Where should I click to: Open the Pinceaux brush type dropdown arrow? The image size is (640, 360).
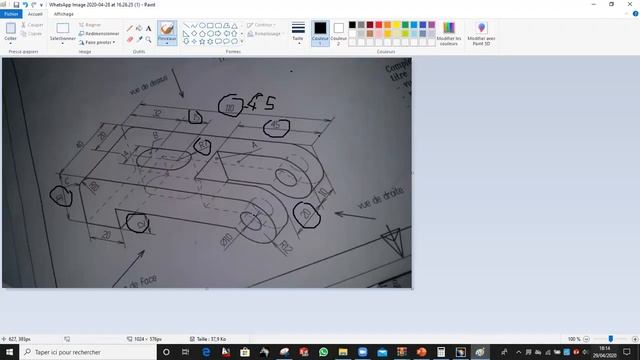coord(167,43)
